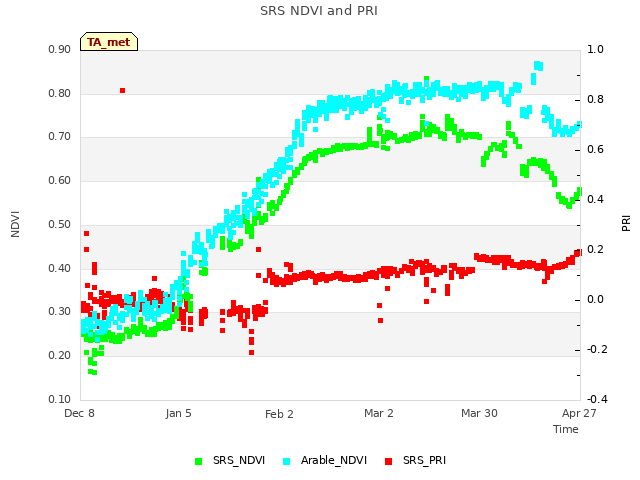This screenshot has height=480, width=640.
Task: Click the 0.10 NDVI axis value
Action: click(60, 399)
